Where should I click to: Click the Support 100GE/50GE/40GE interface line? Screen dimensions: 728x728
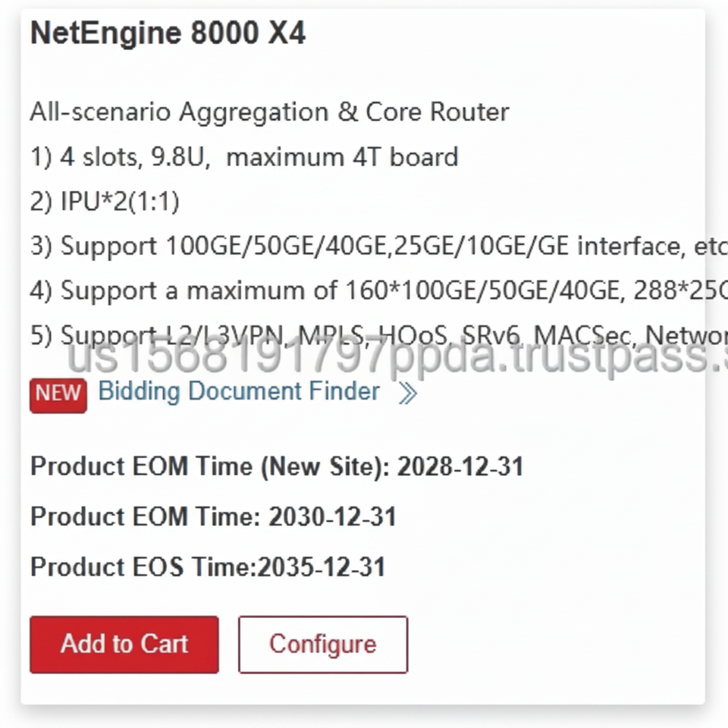pyautogui.click(x=378, y=246)
